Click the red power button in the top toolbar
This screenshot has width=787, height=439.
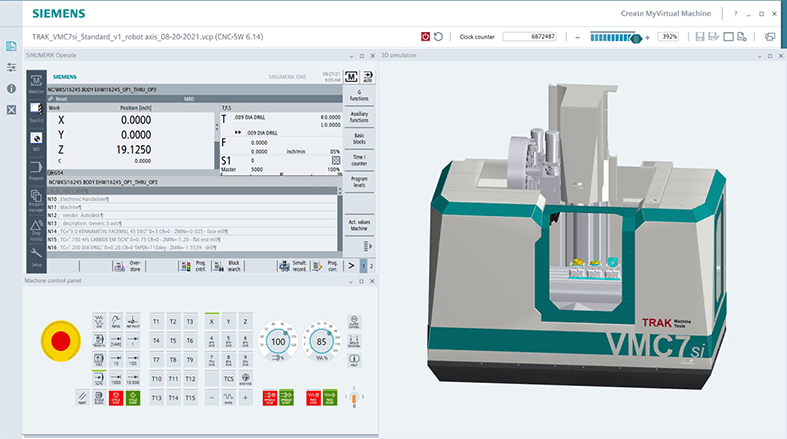point(425,37)
